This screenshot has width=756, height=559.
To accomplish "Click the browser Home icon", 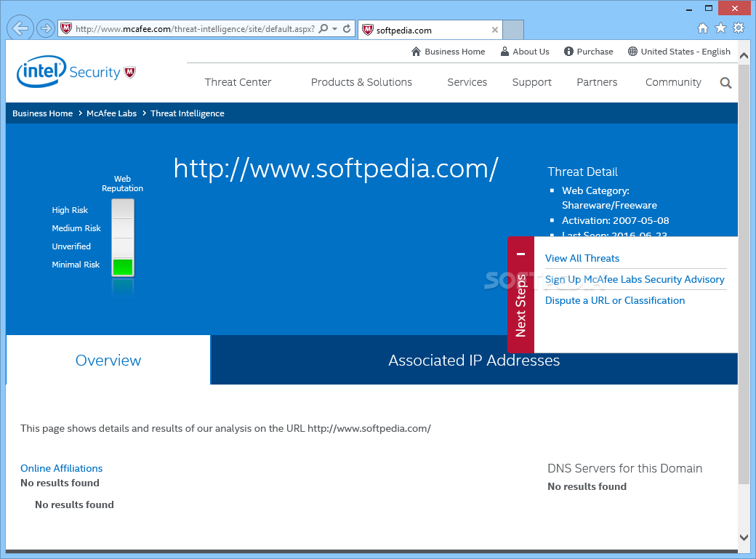I will (x=703, y=28).
